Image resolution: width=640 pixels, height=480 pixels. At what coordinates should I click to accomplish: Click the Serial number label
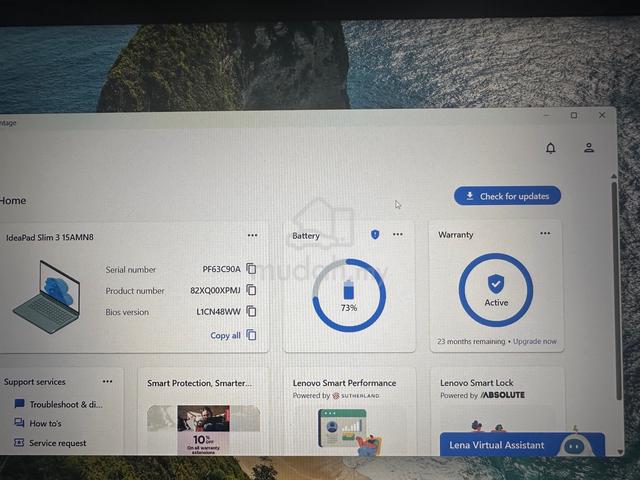(x=131, y=270)
